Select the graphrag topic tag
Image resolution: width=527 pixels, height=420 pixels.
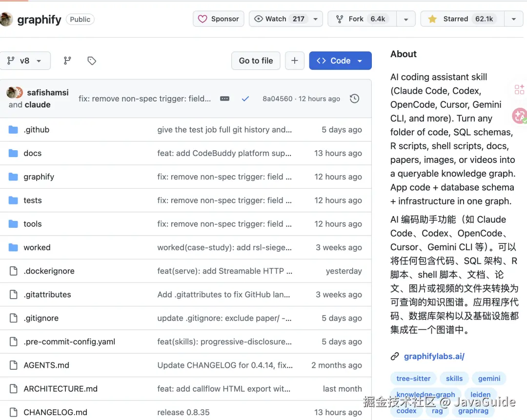click(473, 411)
